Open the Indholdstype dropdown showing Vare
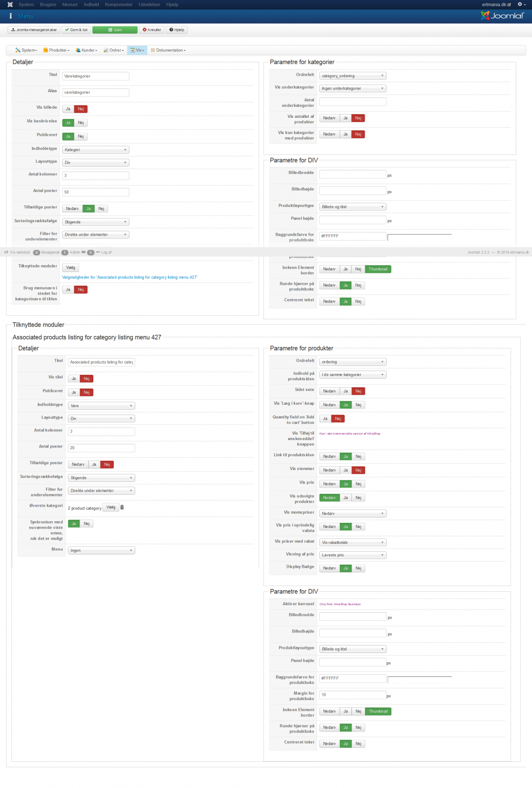The width and height of the screenshot is (532, 788). (102, 405)
